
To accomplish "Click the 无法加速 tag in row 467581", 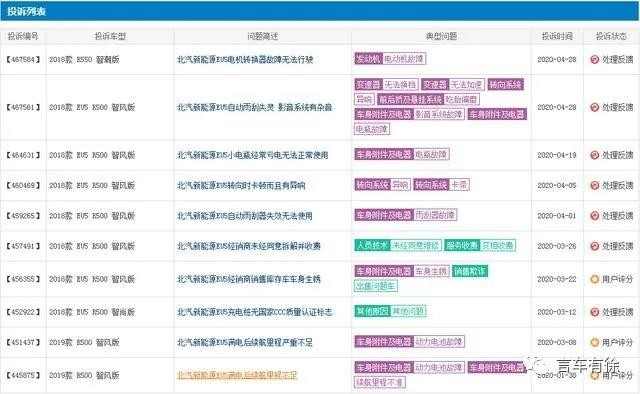I will (467, 85).
